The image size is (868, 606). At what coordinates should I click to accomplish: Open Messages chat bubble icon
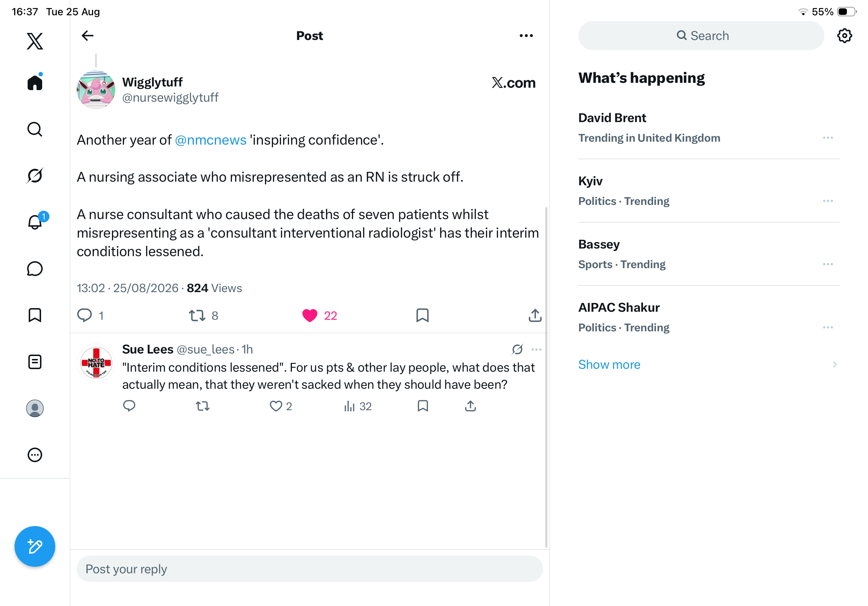click(35, 268)
